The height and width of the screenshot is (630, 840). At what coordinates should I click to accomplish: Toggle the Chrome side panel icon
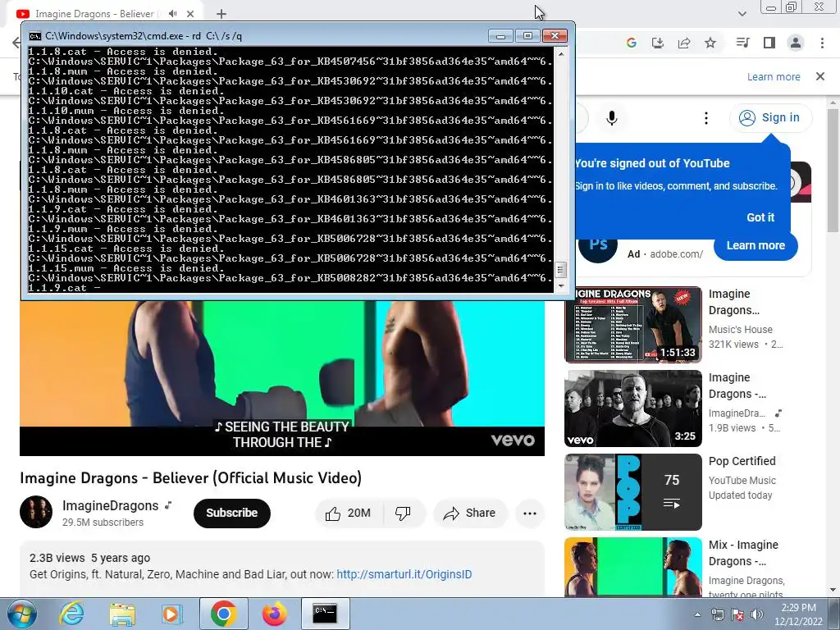coord(769,43)
